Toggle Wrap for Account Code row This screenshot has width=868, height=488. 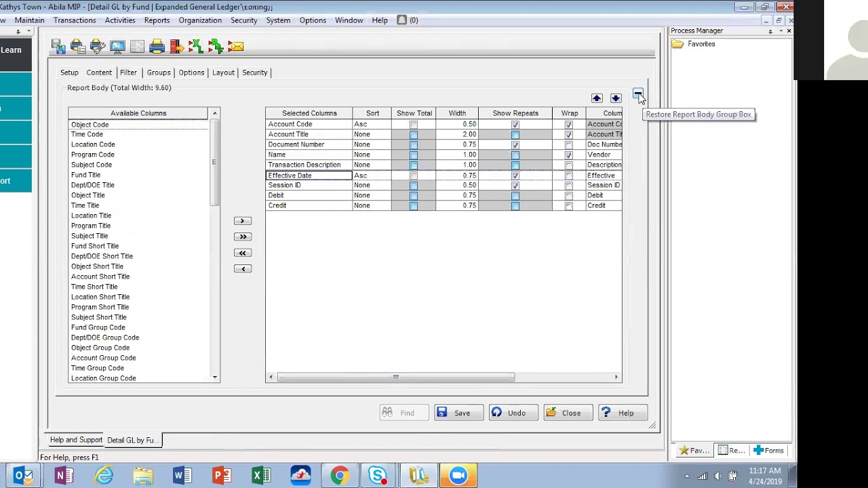(x=569, y=125)
